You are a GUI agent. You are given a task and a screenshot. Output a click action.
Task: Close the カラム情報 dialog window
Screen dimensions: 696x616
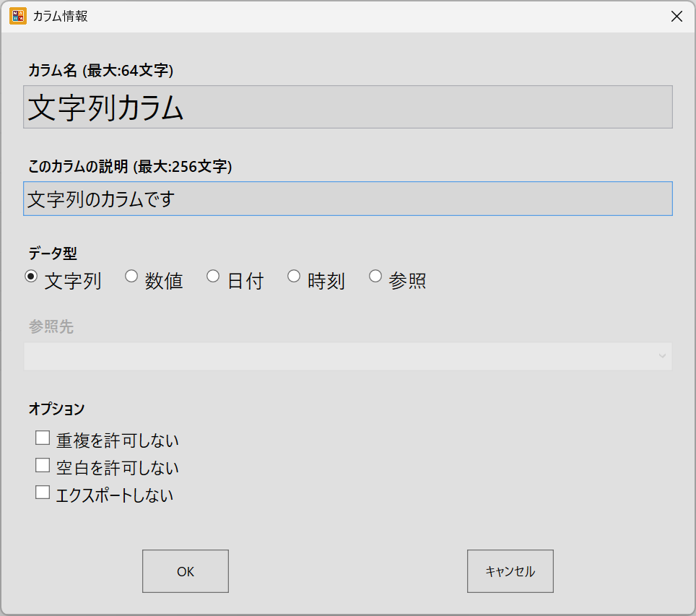(677, 17)
